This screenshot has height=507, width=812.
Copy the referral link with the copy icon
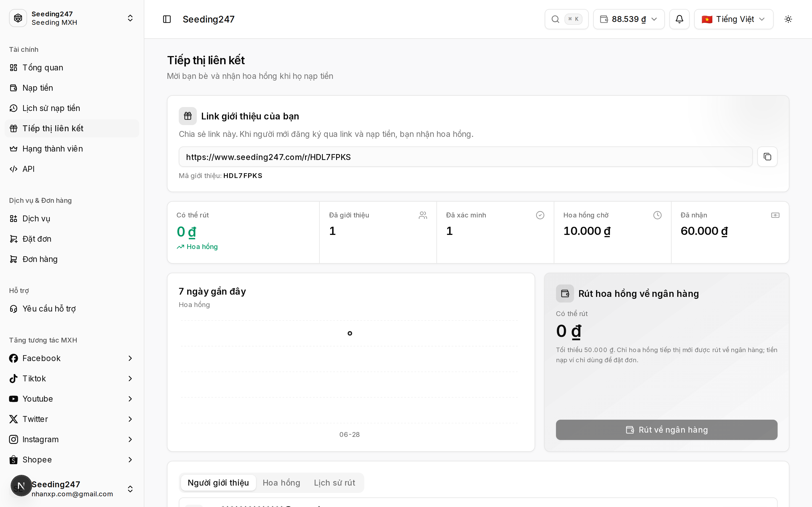767,157
